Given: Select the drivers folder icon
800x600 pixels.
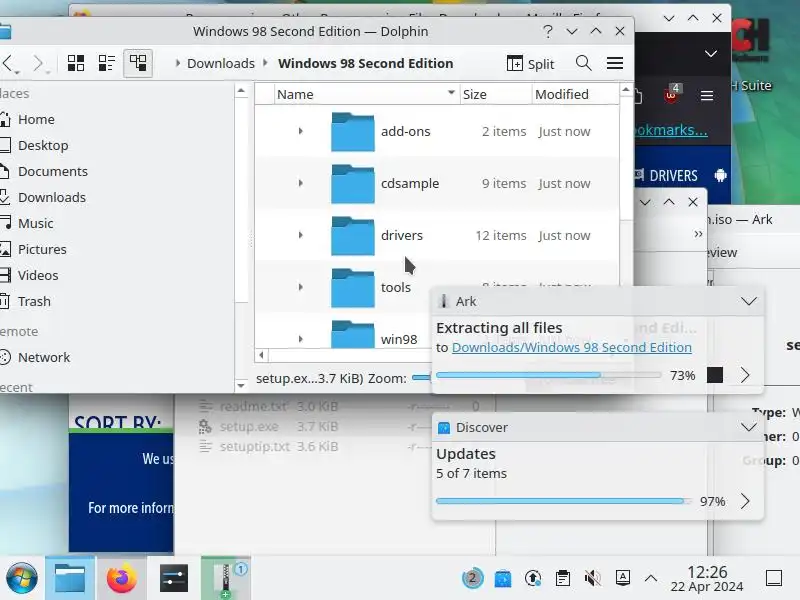Looking at the screenshot, I should click(353, 236).
